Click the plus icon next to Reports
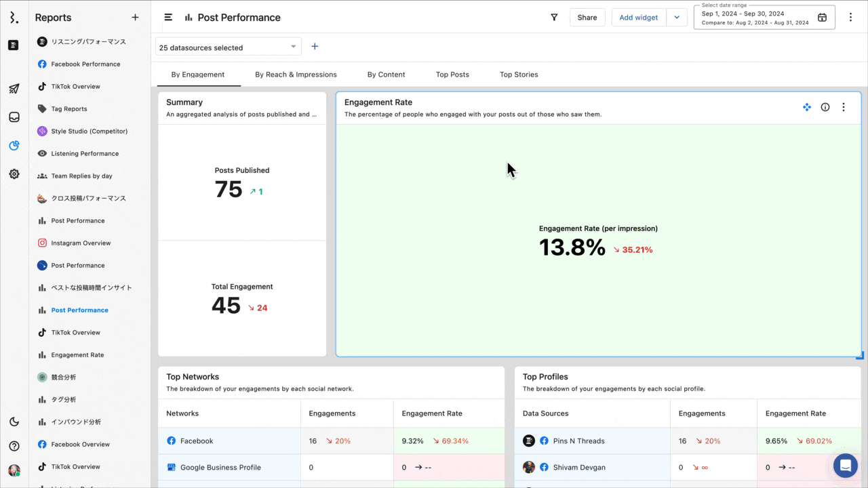Image resolution: width=868 pixels, height=488 pixels. [135, 18]
